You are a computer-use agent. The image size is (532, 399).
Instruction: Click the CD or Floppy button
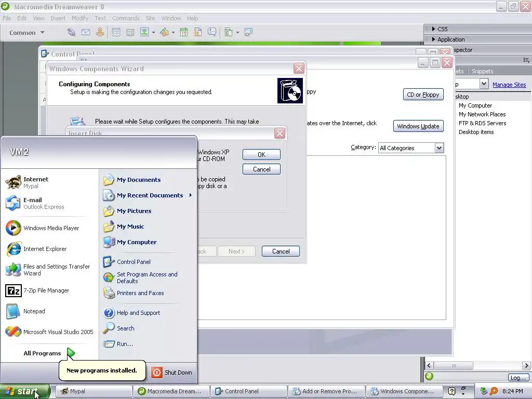[x=423, y=95]
